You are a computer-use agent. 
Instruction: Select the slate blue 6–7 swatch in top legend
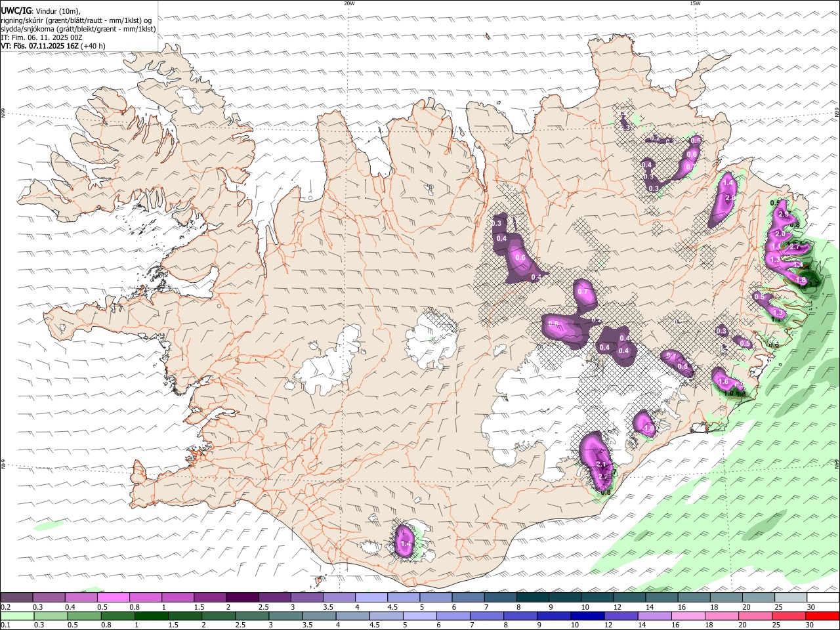tap(468, 598)
